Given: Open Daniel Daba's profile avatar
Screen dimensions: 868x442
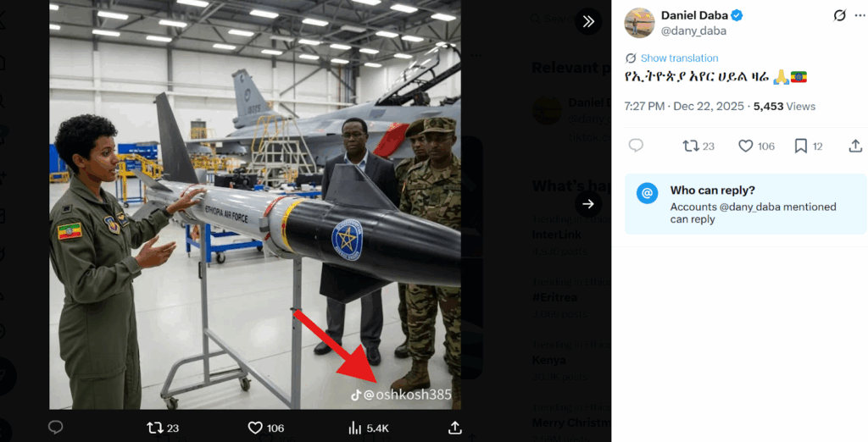Looking at the screenshot, I should coord(639,23).
